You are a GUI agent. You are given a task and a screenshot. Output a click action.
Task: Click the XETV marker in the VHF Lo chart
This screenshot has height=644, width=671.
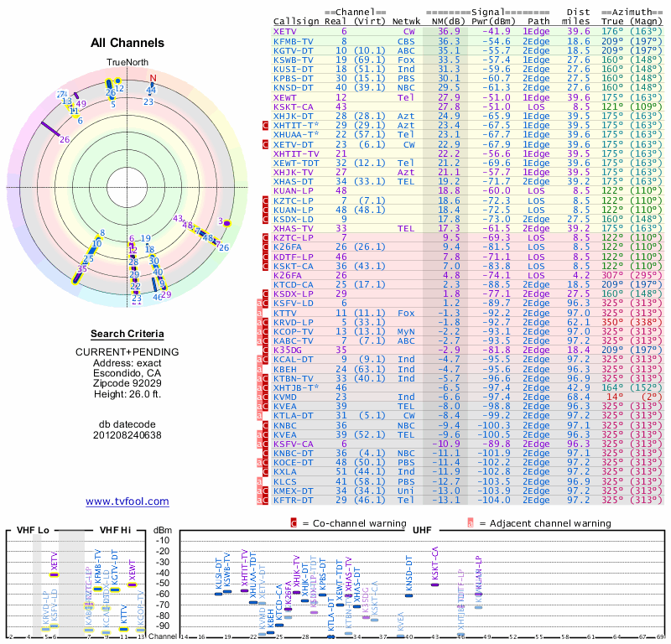pyautogui.click(x=54, y=575)
